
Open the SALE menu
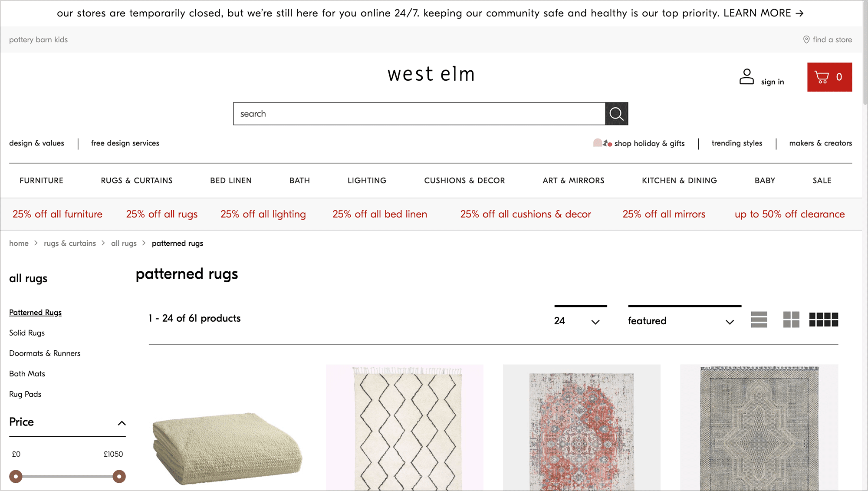822,181
